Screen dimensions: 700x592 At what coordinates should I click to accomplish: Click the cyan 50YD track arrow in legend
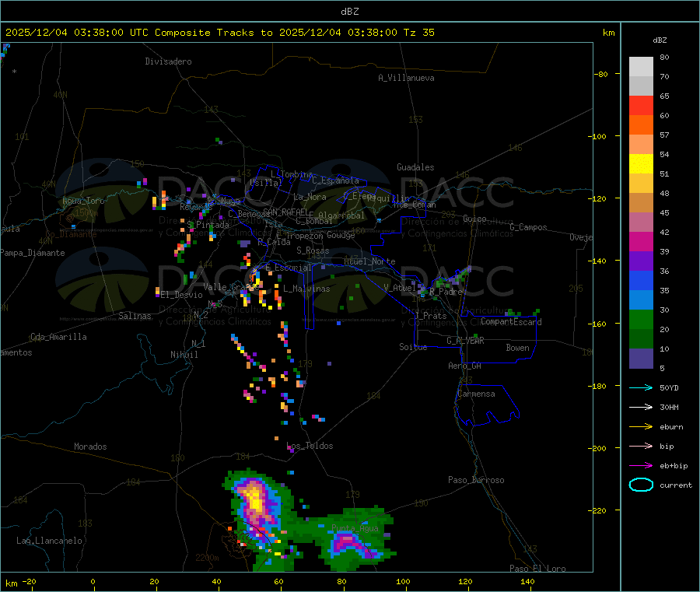641,387
